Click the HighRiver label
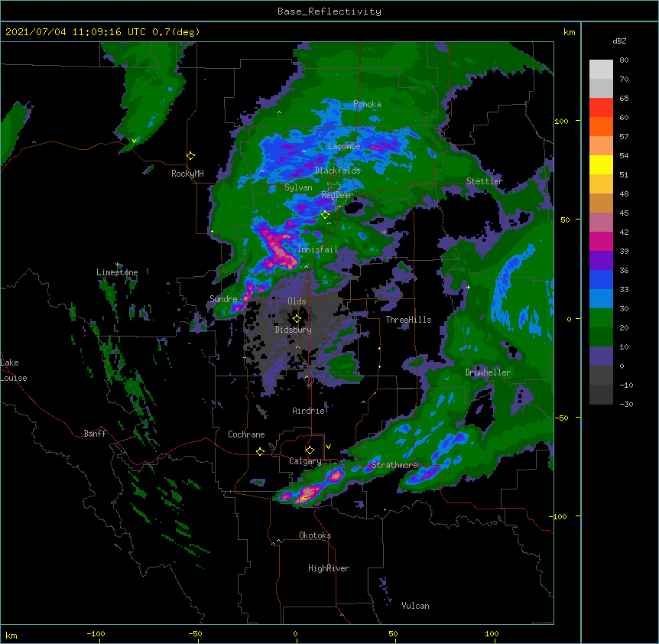This screenshot has height=644, width=659. tap(329, 568)
